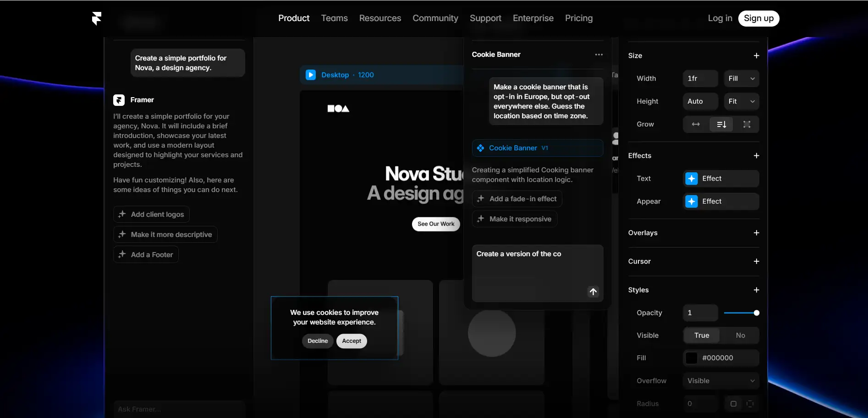Open the Overflow Visible dropdown
Screen dimensions: 868x418
[721, 381]
